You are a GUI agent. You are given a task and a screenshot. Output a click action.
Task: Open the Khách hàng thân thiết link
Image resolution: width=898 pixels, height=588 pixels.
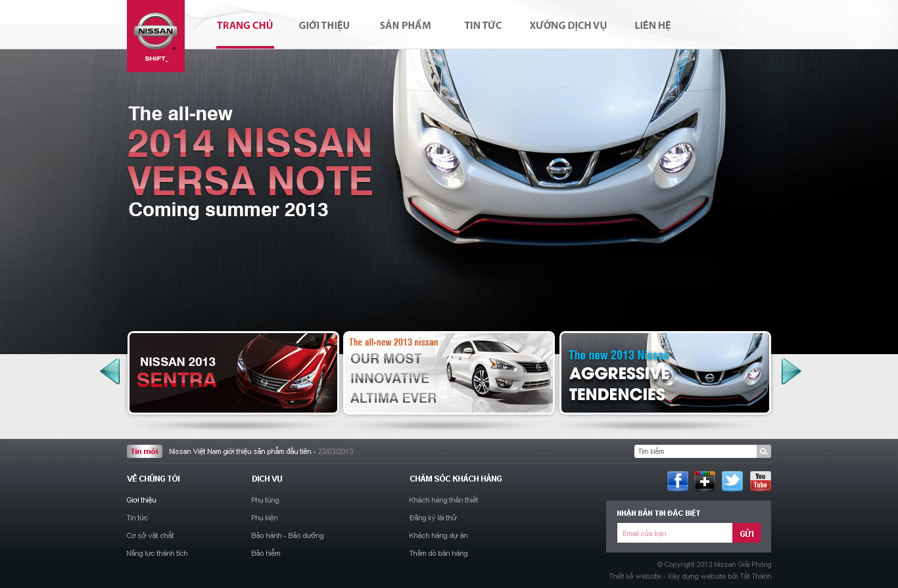[x=444, y=500]
